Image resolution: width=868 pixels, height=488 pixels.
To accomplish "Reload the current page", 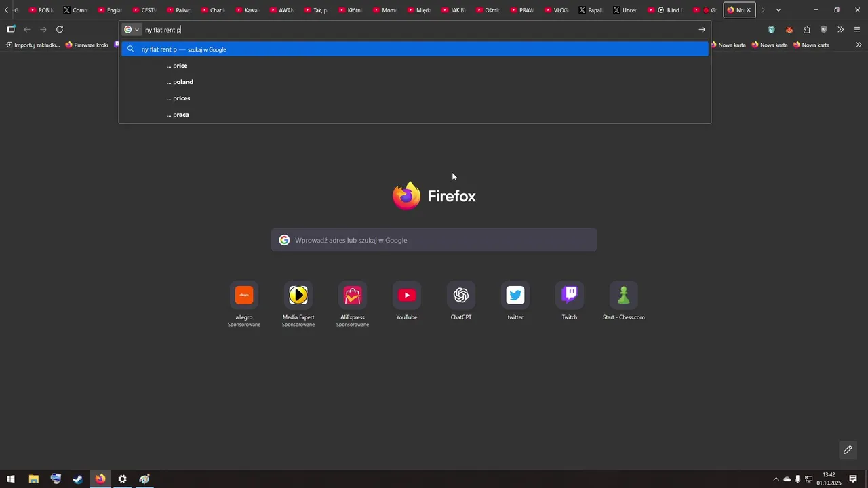I will pos(60,29).
